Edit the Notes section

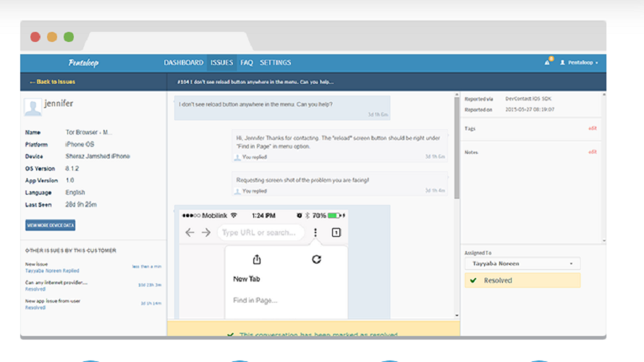tap(592, 152)
